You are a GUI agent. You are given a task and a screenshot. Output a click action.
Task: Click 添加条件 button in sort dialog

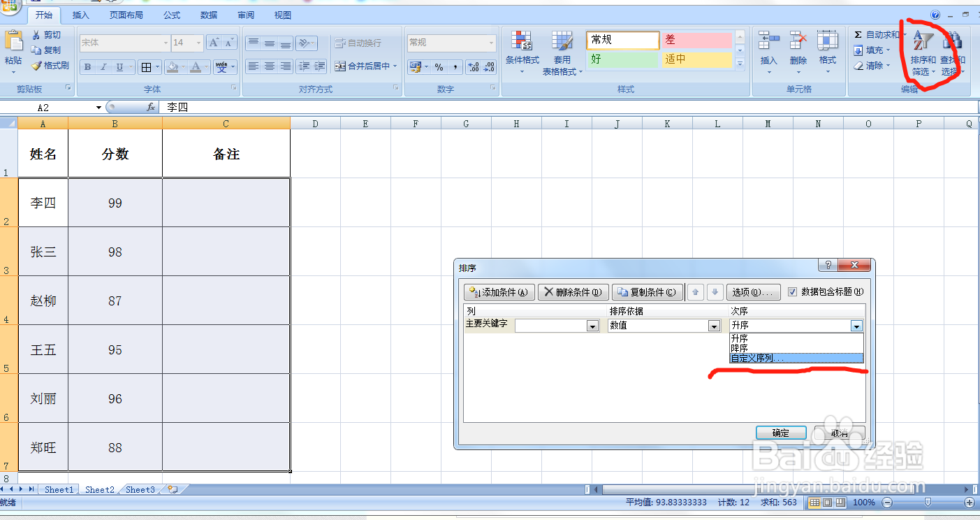499,292
